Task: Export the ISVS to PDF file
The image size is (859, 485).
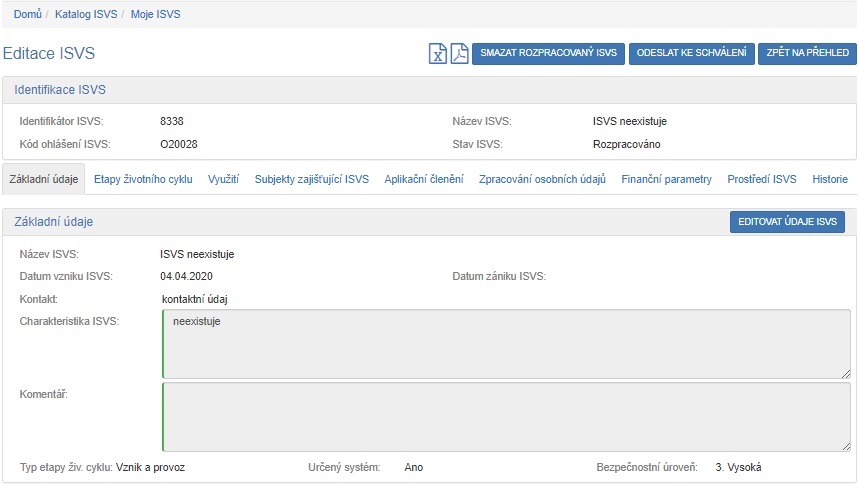Action: click(459, 54)
